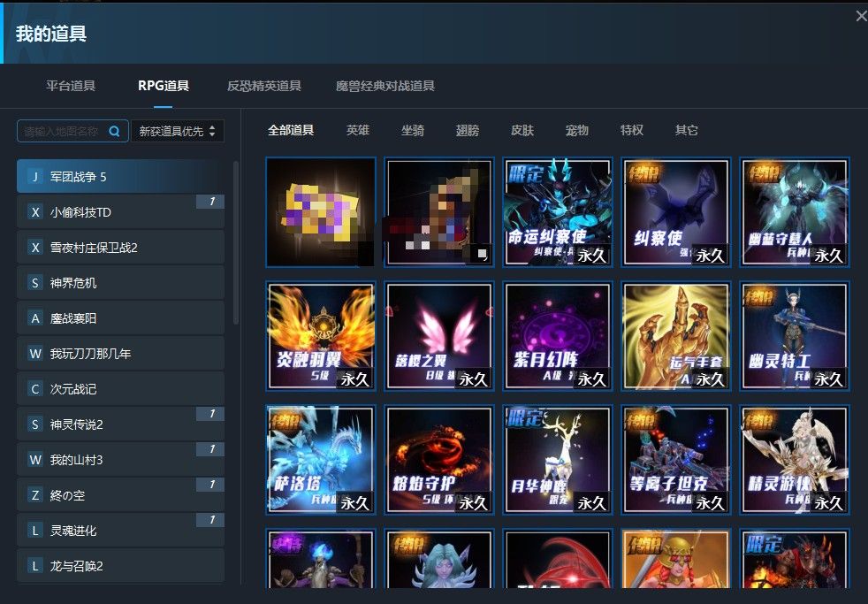Open the 新获道具优先 sort dropdown
The width and height of the screenshot is (868, 604).
(177, 131)
